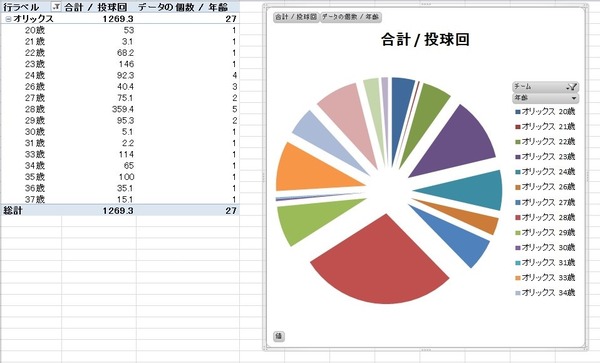Select row label 23歳 in pivot table
Screen dimensions: 600x363
tap(35, 64)
